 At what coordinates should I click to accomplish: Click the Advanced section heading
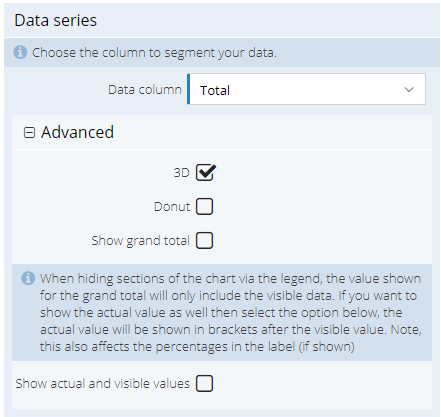click(x=77, y=132)
